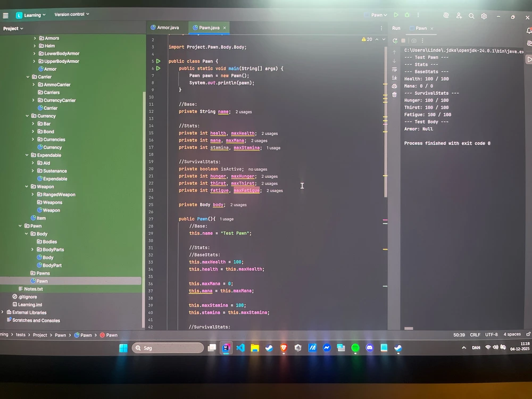Viewport: 532px width, 399px height.
Task: Start debugging with the Debug bug icon
Action: [407, 15]
